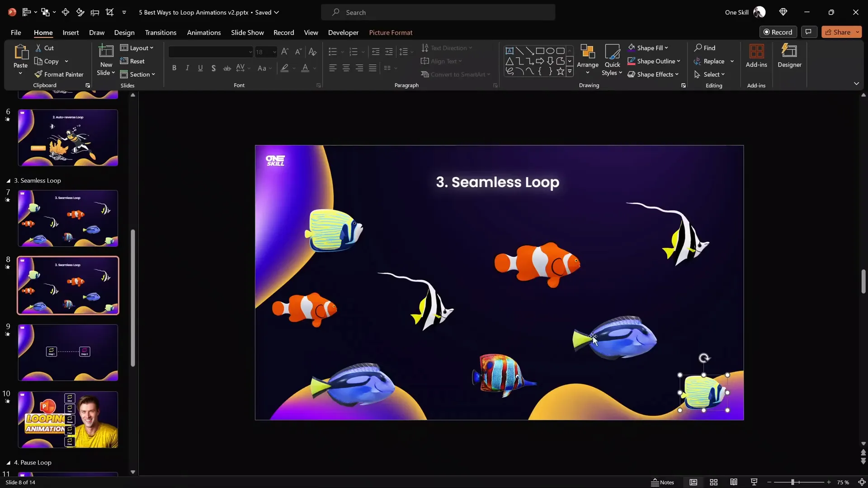Toggle Align Right paragraph alignment
This screenshot has height=488, width=868.
point(359,68)
